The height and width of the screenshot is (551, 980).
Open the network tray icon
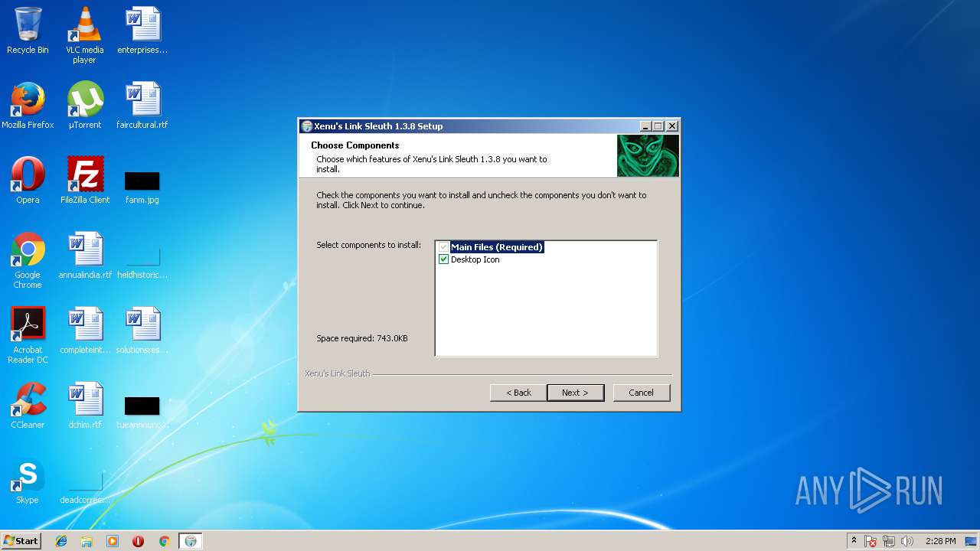tap(889, 541)
